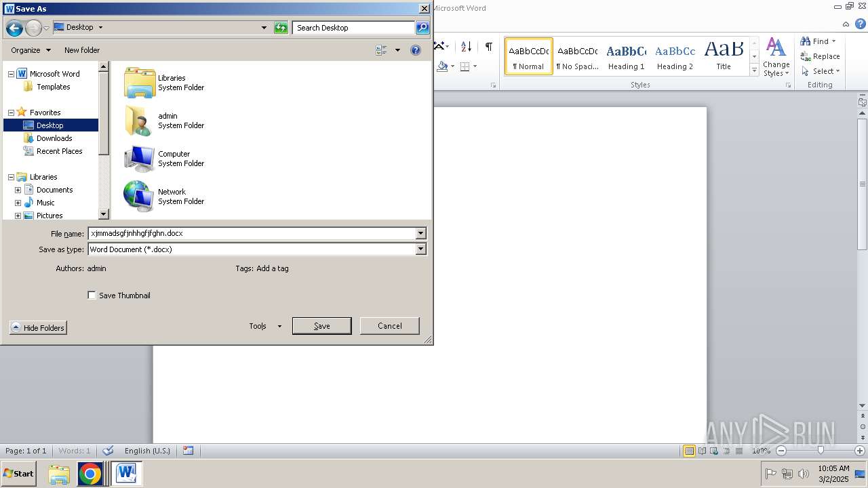Apply shading paint bucket in ribbon
This screenshot has width=868, height=488.
pos(442,66)
